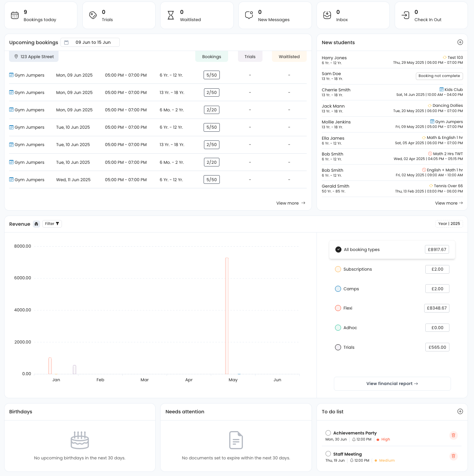Delete the Staff Meeting task

coord(454,456)
